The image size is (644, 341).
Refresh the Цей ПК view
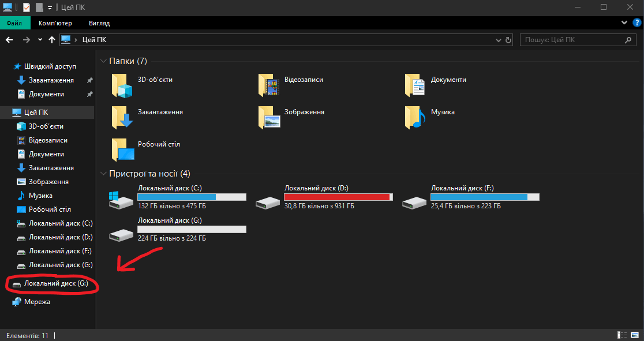click(x=508, y=40)
